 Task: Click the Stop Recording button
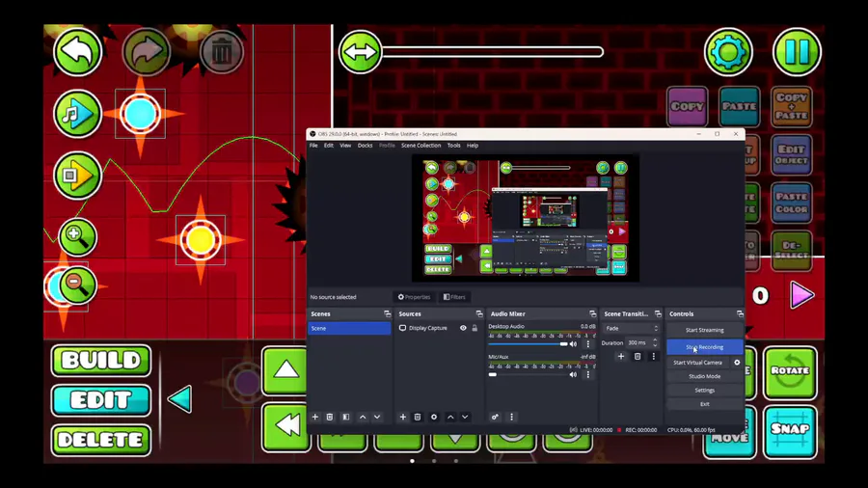click(704, 347)
